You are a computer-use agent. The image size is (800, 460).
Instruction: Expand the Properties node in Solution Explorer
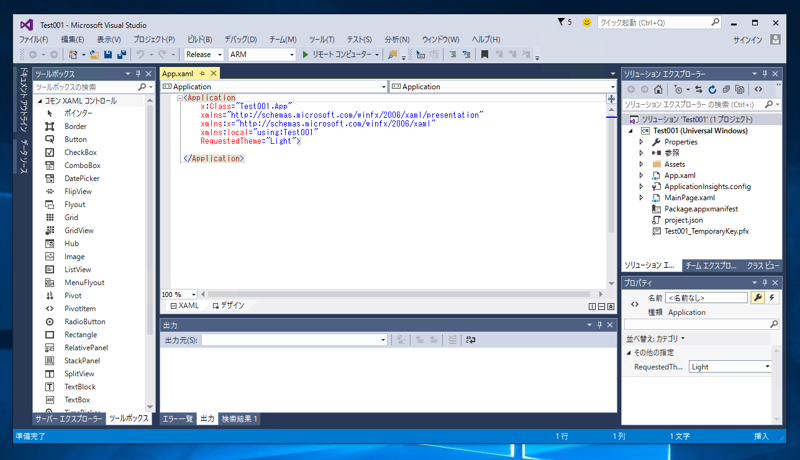(x=641, y=142)
